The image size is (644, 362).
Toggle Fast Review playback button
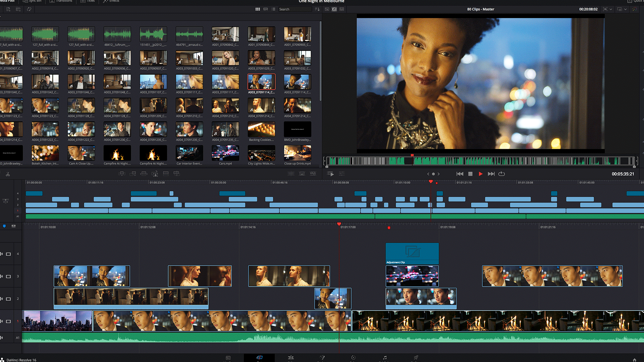331,174
